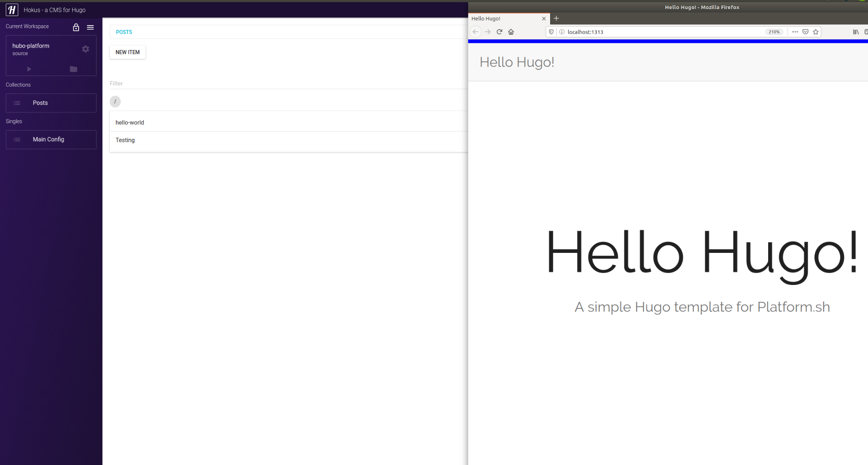Bookmark this page with the star
868x465 pixels.
pos(815,32)
